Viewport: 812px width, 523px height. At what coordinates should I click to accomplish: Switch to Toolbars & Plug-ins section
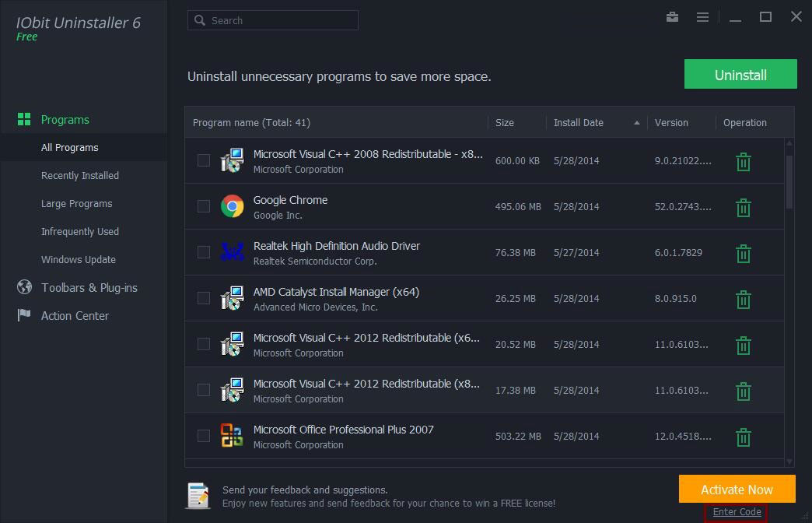pyautogui.click(x=89, y=288)
